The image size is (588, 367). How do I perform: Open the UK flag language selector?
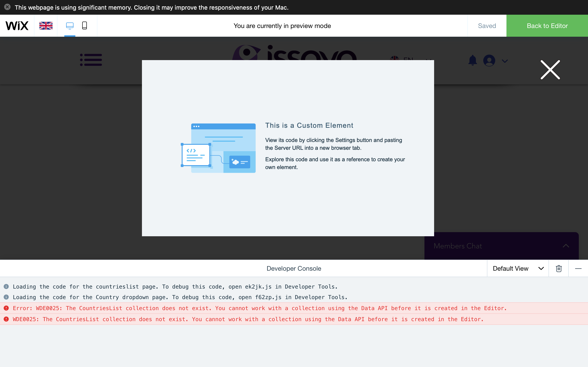(x=46, y=26)
